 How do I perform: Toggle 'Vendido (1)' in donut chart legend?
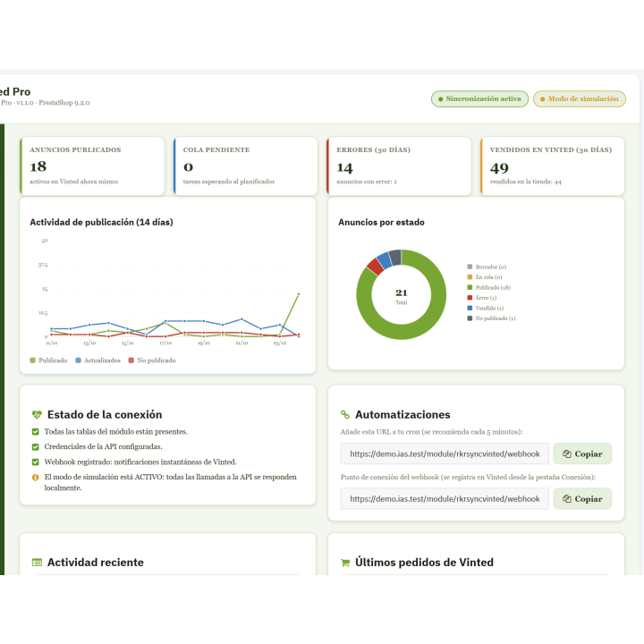point(486,308)
